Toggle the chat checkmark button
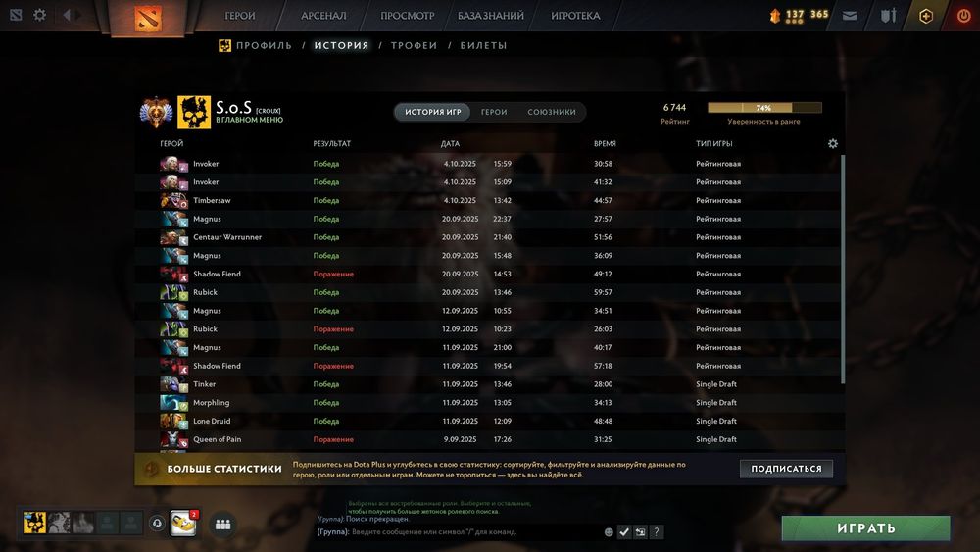The image size is (980, 552). coord(623,532)
